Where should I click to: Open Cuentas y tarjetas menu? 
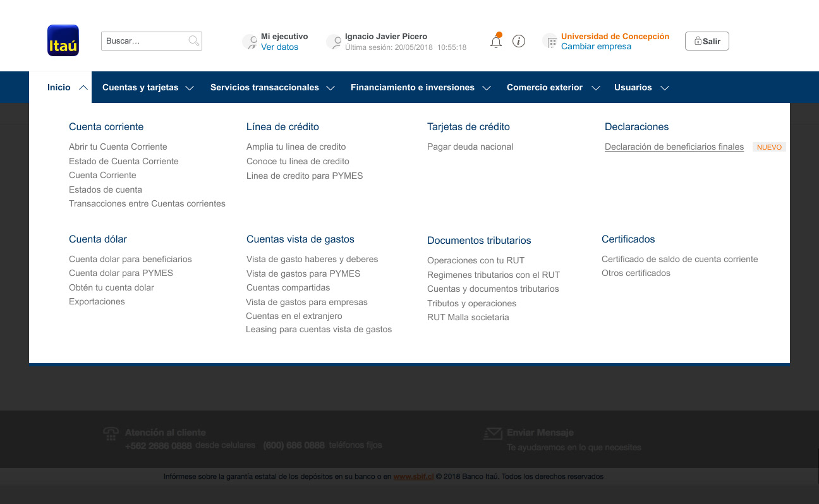(x=140, y=87)
